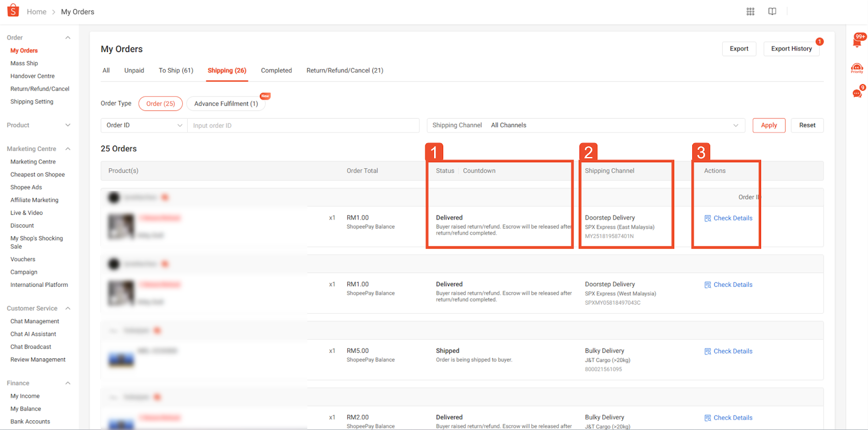868x430 pixels.
Task: Click Check Details icon for RM5.00 order
Action: 707,351
